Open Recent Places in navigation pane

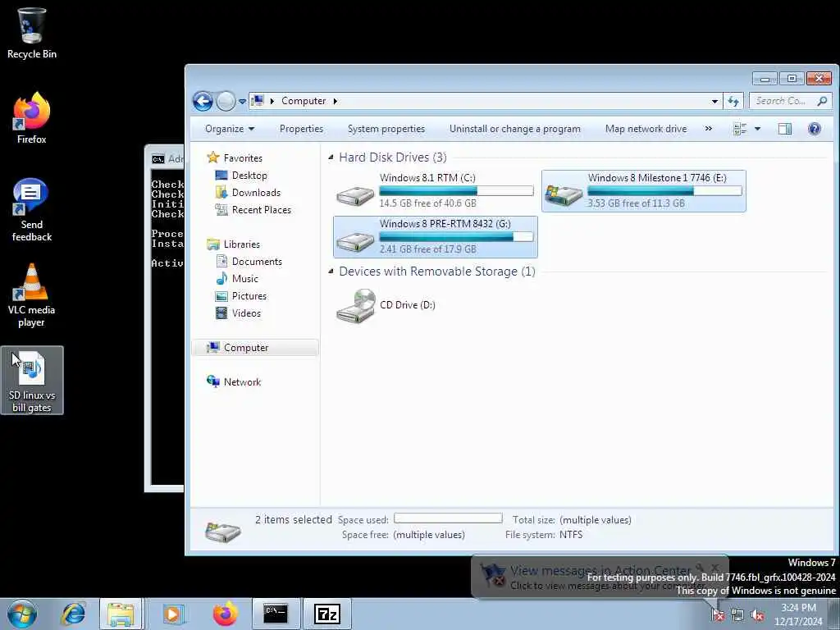253,210
